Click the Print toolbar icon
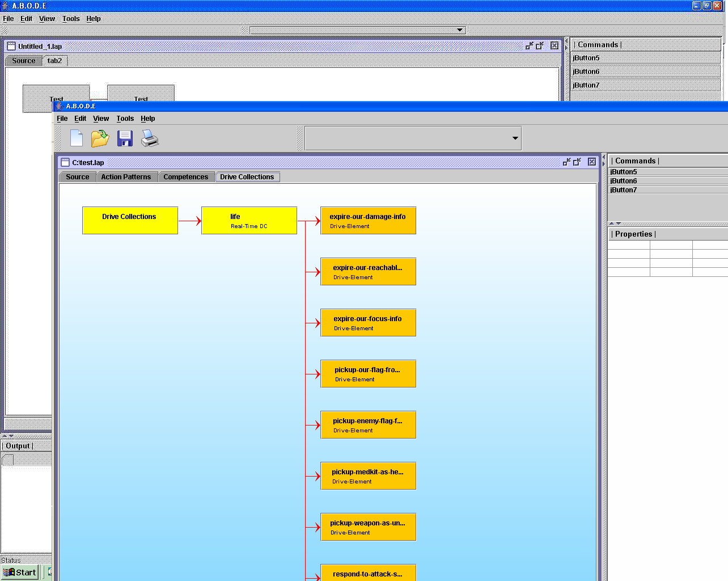 (x=150, y=138)
